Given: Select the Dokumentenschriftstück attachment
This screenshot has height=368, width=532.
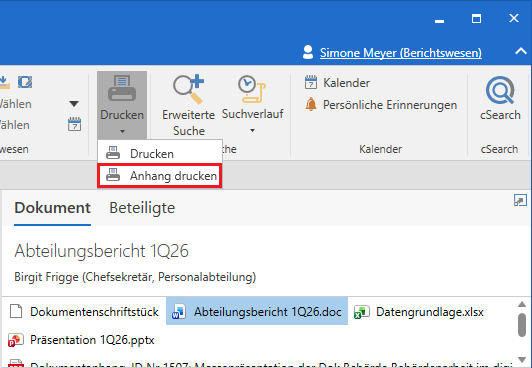Looking at the screenshot, I should click(x=84, y=311).
